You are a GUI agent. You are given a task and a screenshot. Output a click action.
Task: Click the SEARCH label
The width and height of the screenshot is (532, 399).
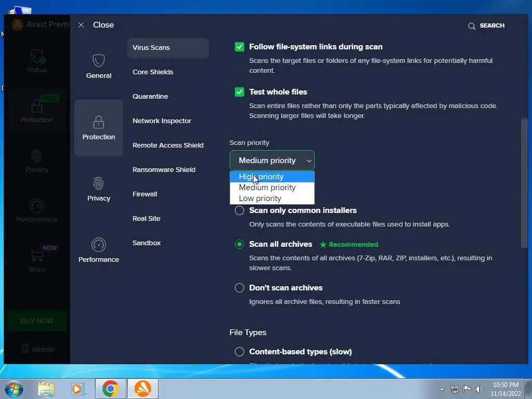click(492, 25)
